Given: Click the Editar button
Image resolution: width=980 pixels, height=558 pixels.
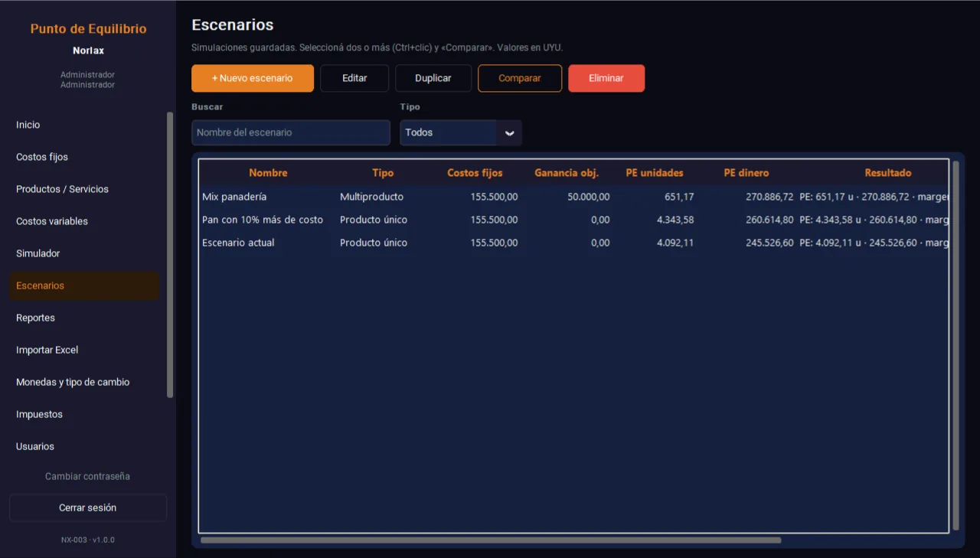Looking at the screenshot, I should pos(354,78).
